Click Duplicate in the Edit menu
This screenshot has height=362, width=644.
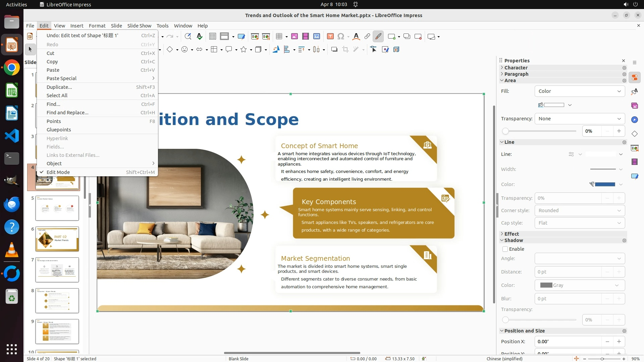[59, 87]
